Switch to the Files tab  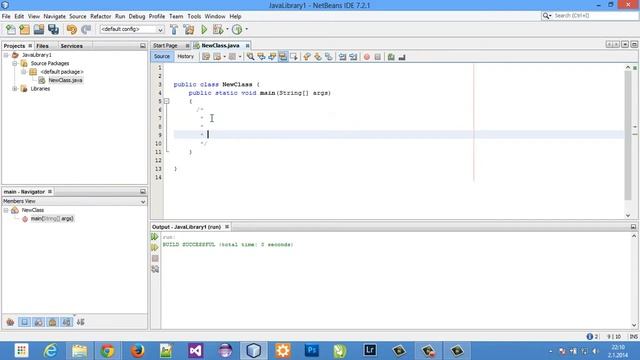(42, 46)
